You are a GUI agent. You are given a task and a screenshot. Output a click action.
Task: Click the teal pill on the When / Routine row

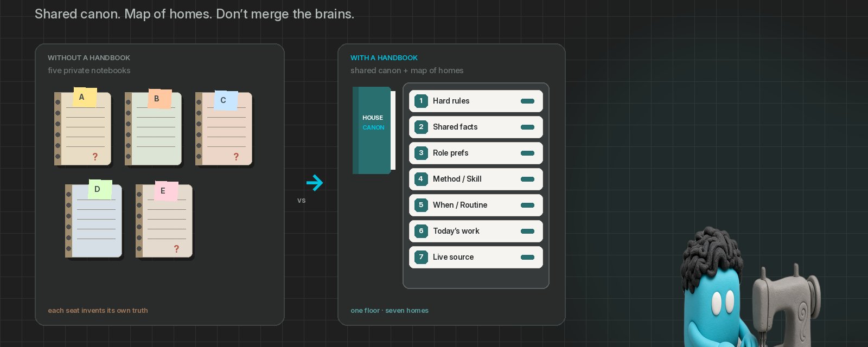527,205
